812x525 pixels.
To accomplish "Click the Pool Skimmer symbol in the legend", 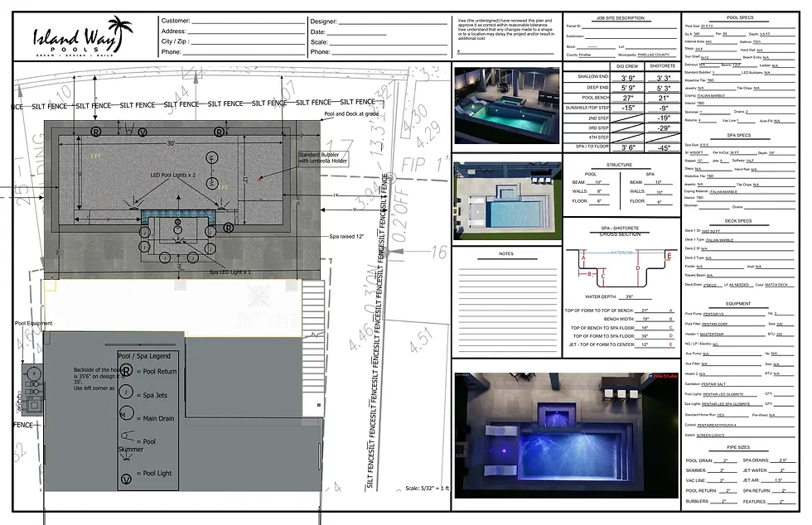I will [x=125, y=436].
